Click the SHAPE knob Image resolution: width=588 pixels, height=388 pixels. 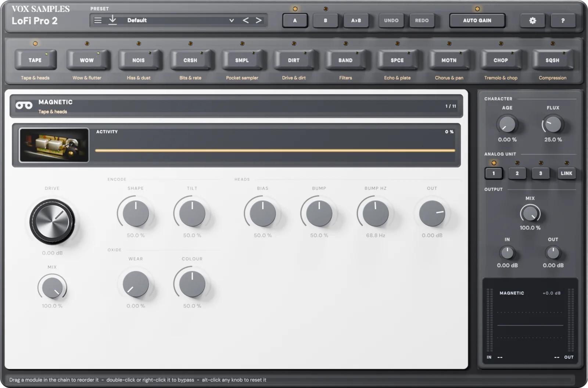[x=136, y=213]
